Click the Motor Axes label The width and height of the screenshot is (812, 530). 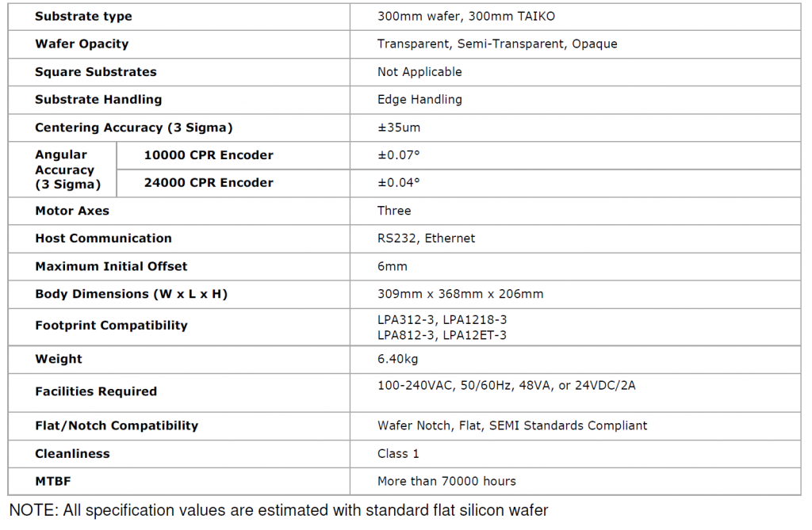72,211
